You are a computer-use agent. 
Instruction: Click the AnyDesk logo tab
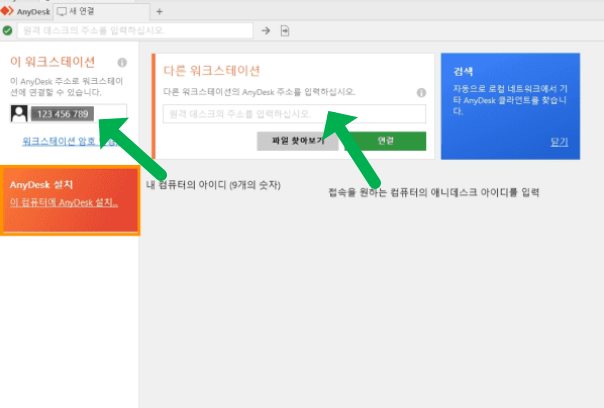pyautogui.click(x=25, y=12)
